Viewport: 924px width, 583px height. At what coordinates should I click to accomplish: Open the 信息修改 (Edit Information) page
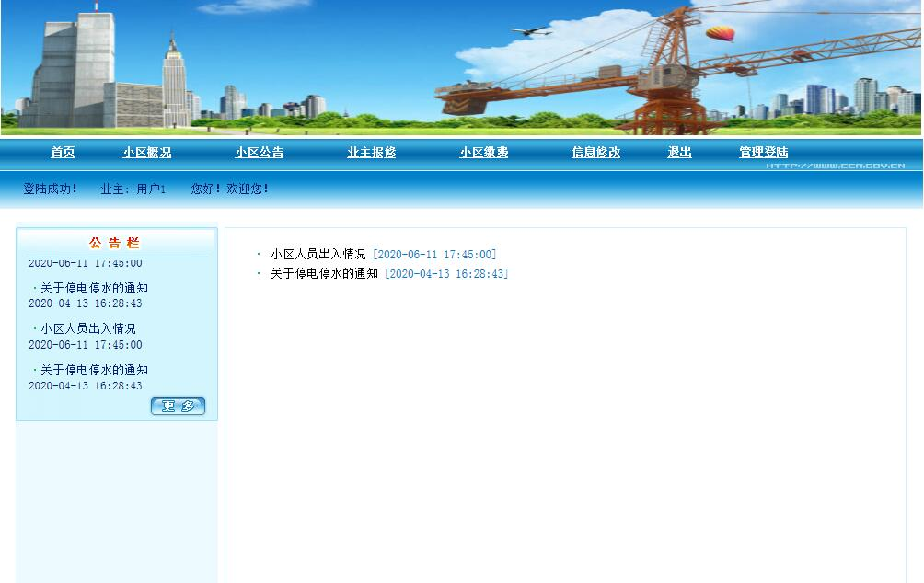point(595,153)
